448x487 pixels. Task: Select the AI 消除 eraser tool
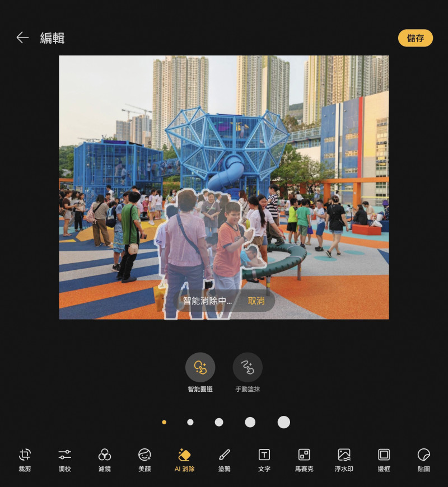point(185,461)
